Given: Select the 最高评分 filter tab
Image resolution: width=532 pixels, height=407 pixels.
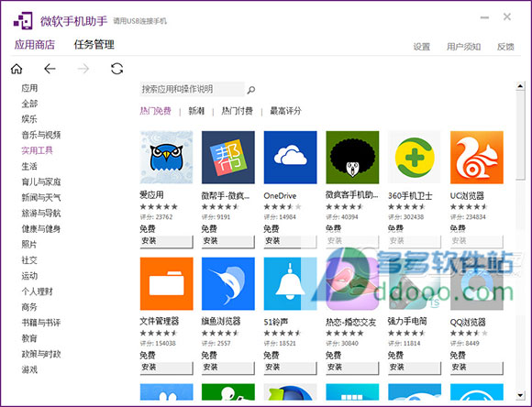Looking at the screenshot, I should click(285, 111).
